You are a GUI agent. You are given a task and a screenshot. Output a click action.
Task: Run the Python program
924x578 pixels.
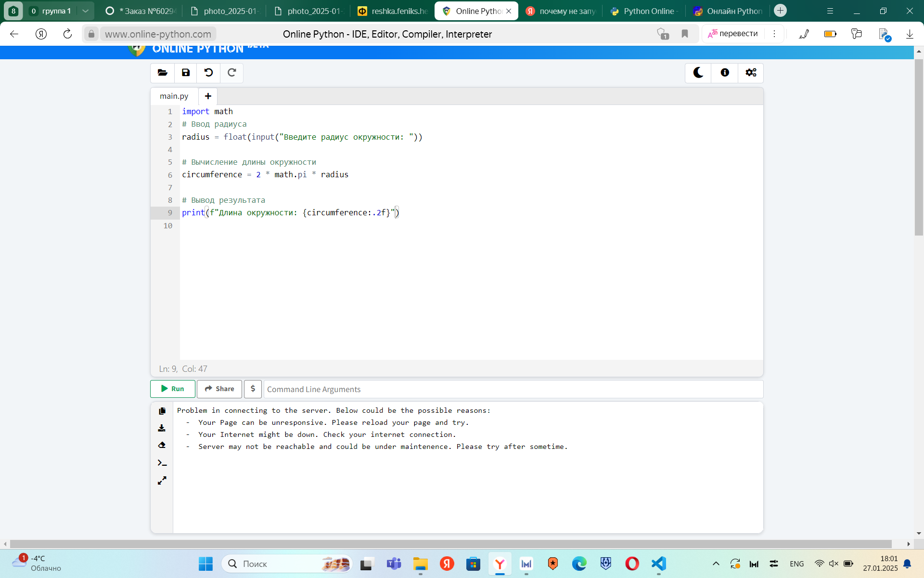tap(173, 389)
